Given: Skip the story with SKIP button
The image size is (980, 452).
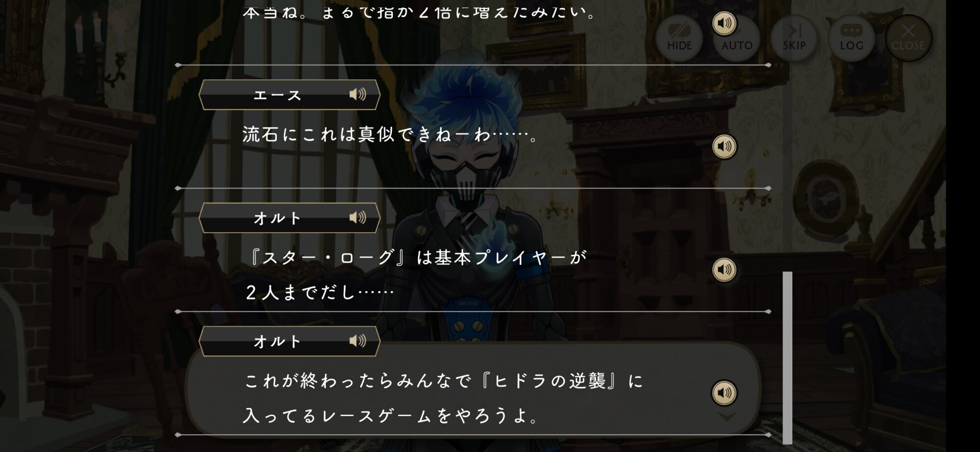Looking at the screenshot, I should [794, 38].
